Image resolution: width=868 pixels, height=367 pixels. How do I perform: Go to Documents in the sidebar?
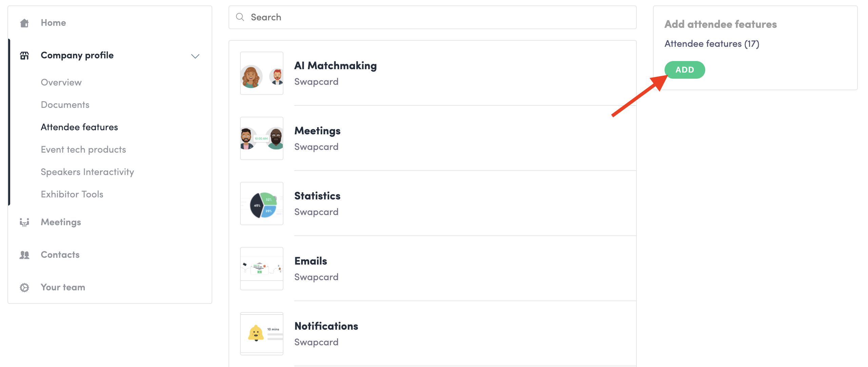[x=65, y=105]
